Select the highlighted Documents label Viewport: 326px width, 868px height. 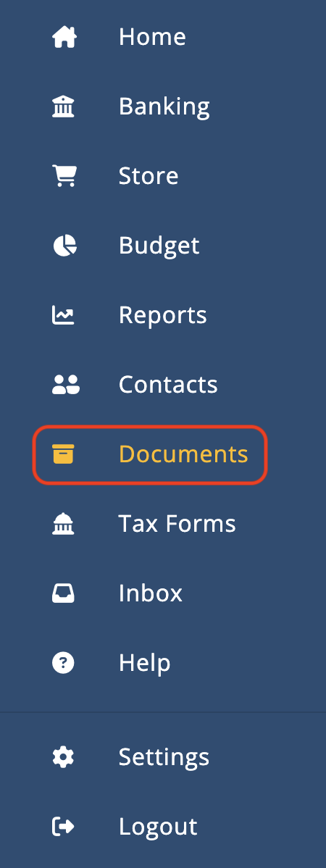coord(183,454)
